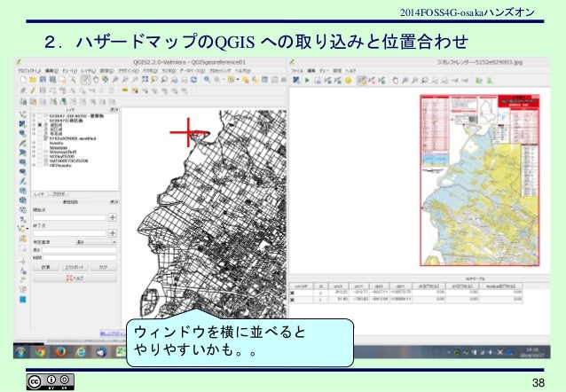
Task: Select Move GCP Point tool
Action: point(381,80)
